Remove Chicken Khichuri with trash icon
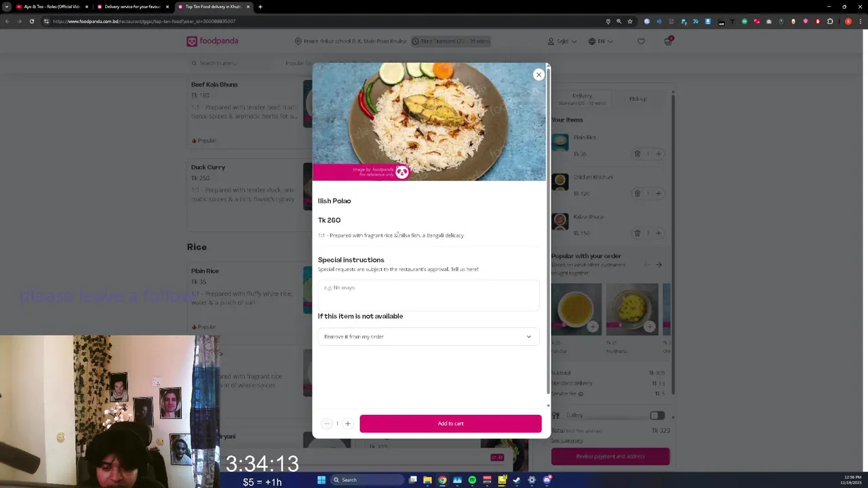Screen dimensions: 868x488 click(637, 194)
